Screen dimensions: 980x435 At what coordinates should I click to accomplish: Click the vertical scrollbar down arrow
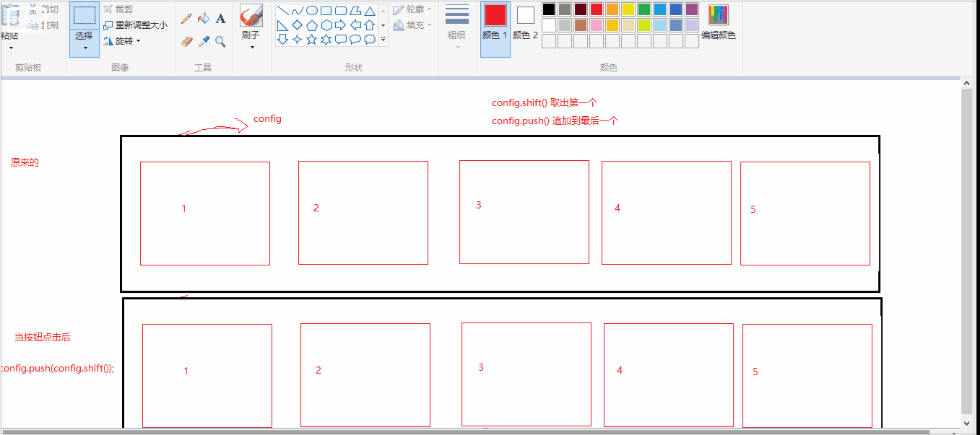[968, 422]
